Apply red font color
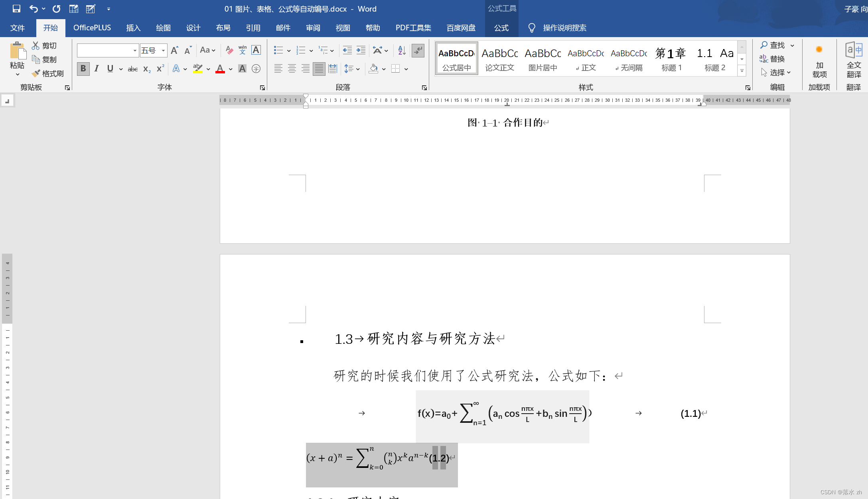This screenshot has height=499, width=868. click(220, 69)
